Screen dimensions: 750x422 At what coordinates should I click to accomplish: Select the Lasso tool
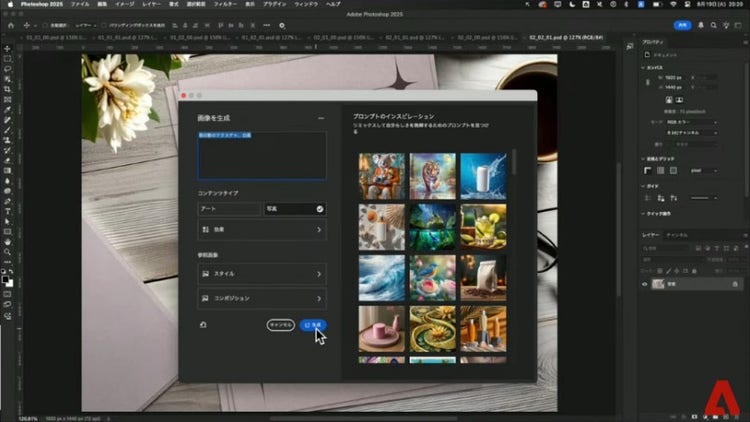coord(7,70)
